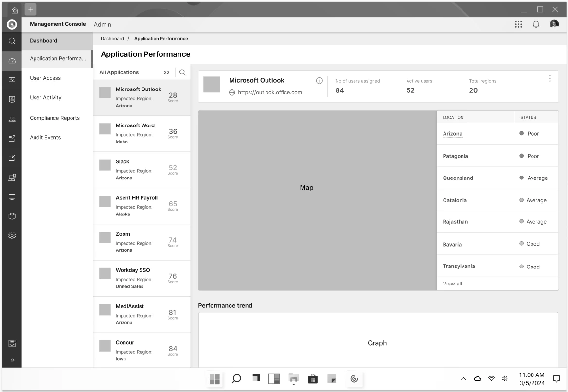
Task: Click the edit note icon in rail
Action: coord(12,158)
